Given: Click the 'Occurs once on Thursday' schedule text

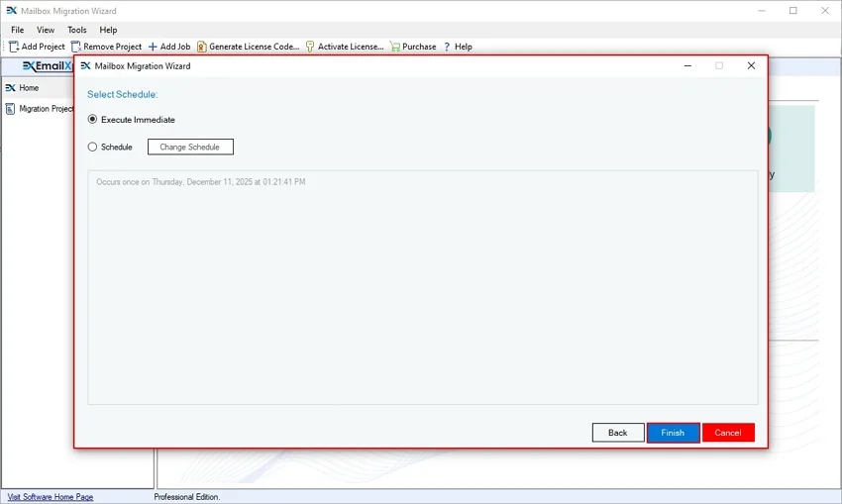Looking at the screenshot, I should 201,182.
